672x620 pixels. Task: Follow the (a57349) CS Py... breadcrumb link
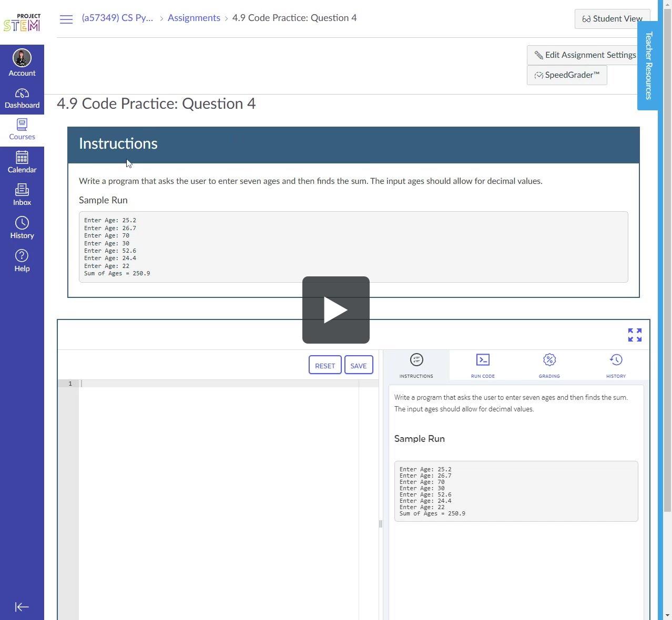click(117, 18)
